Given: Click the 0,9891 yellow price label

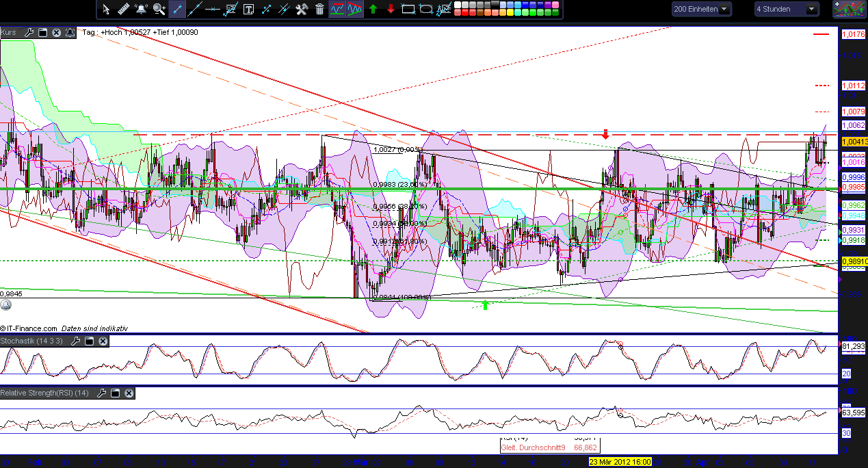Looking at the screenshot, I should (x=854, y=261).
